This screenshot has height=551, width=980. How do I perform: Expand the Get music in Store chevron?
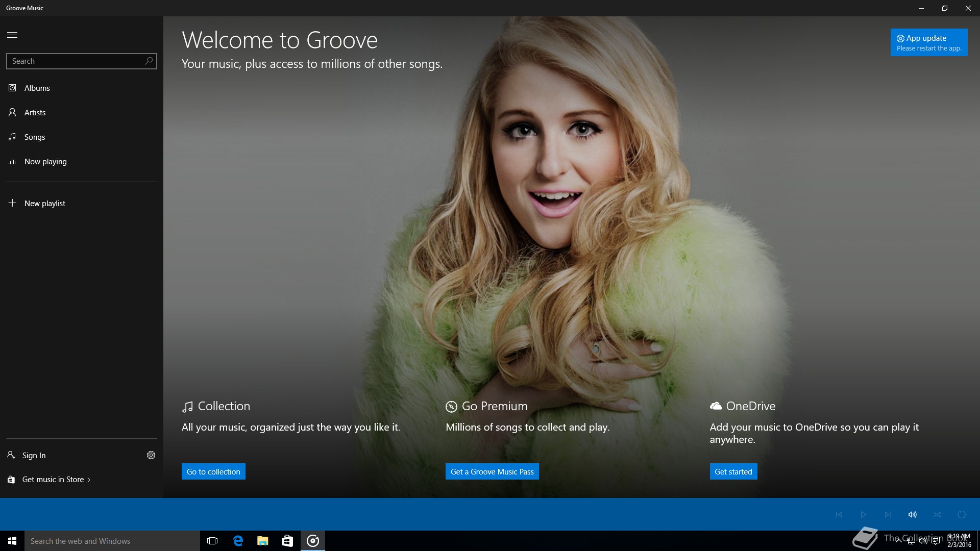point(89,480)
